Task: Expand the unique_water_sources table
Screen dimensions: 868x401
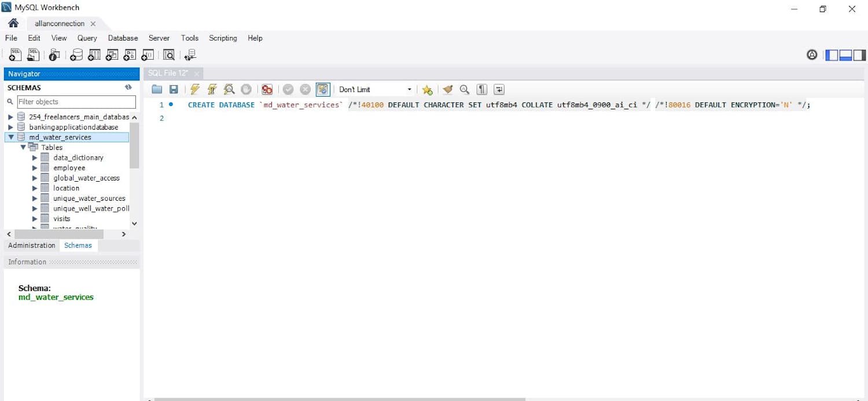Action: pyautogui.click(x=35, y=198)
